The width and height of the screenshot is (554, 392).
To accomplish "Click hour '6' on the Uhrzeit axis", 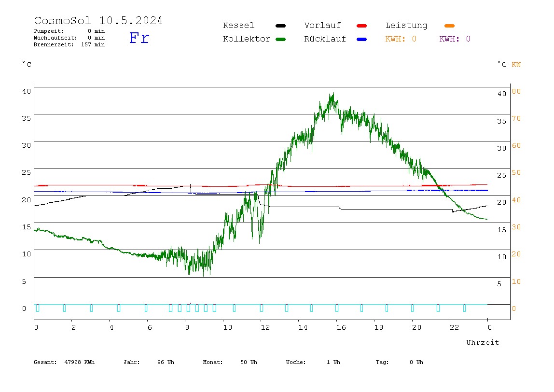I will click(150, 328).
